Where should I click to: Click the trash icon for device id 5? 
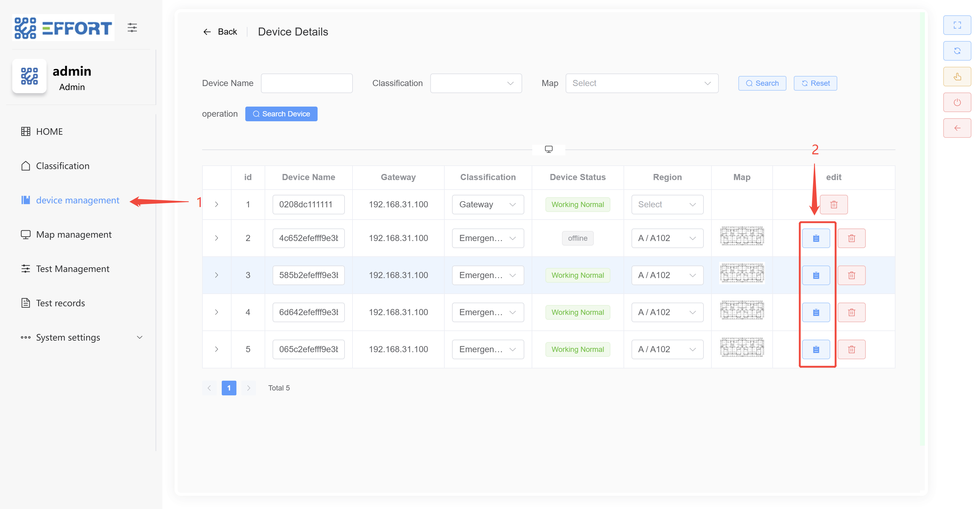tap(851, 349)
